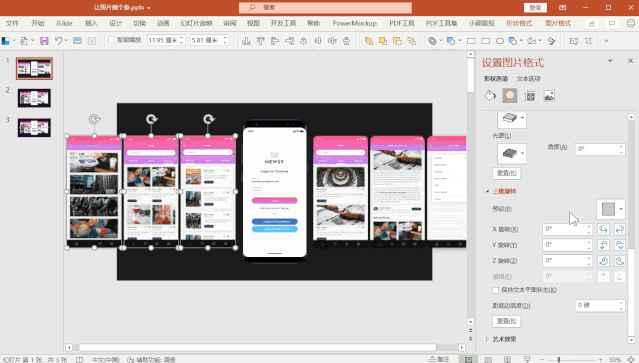This screenshot has height=363, width=639.
Task: Click zoom in plus button
Action: [600, 359]
